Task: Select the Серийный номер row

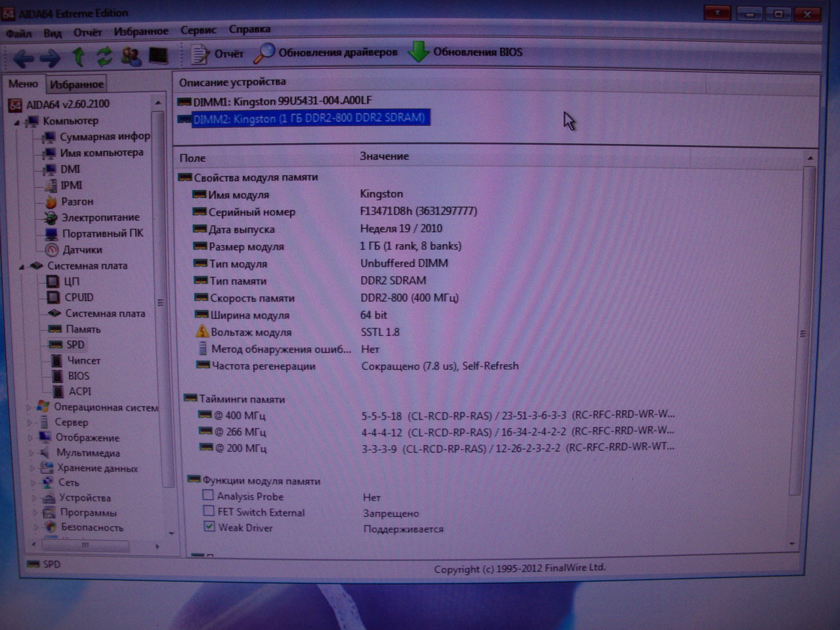Action: click(335, 212)
